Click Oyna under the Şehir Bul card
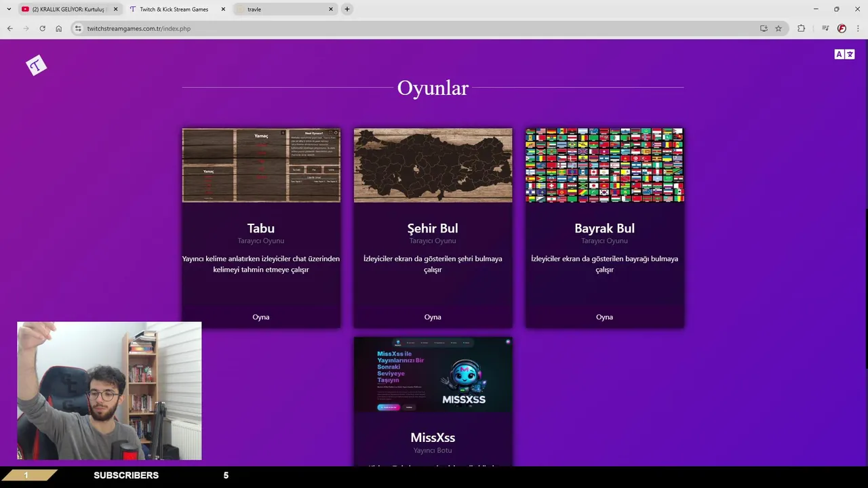This screenshot has height=488, width=868. pos(433,317)
